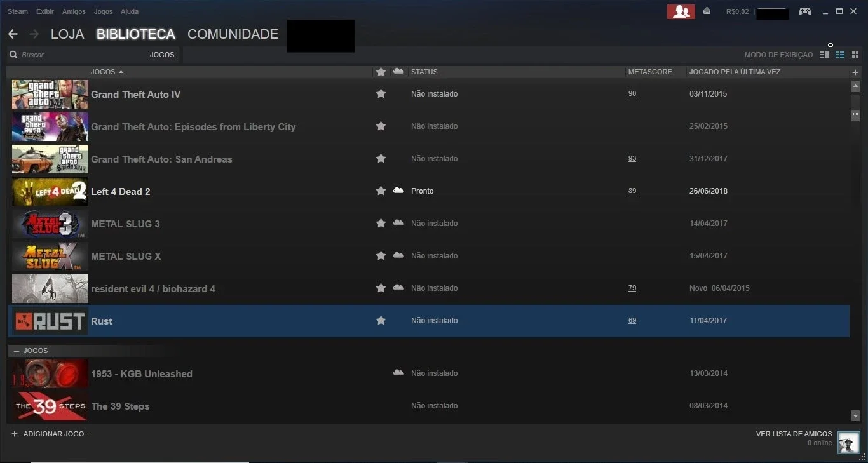
Task: Click cloud icon for METAL SLUG 3
Action: 398,223
